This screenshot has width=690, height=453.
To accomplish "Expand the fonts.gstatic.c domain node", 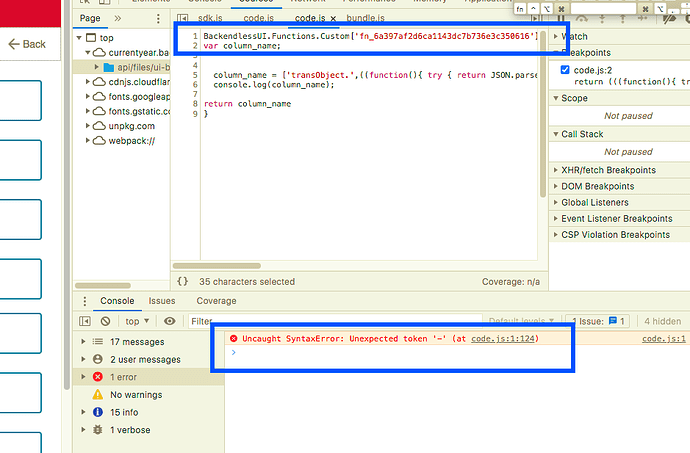I will point(88,111).
